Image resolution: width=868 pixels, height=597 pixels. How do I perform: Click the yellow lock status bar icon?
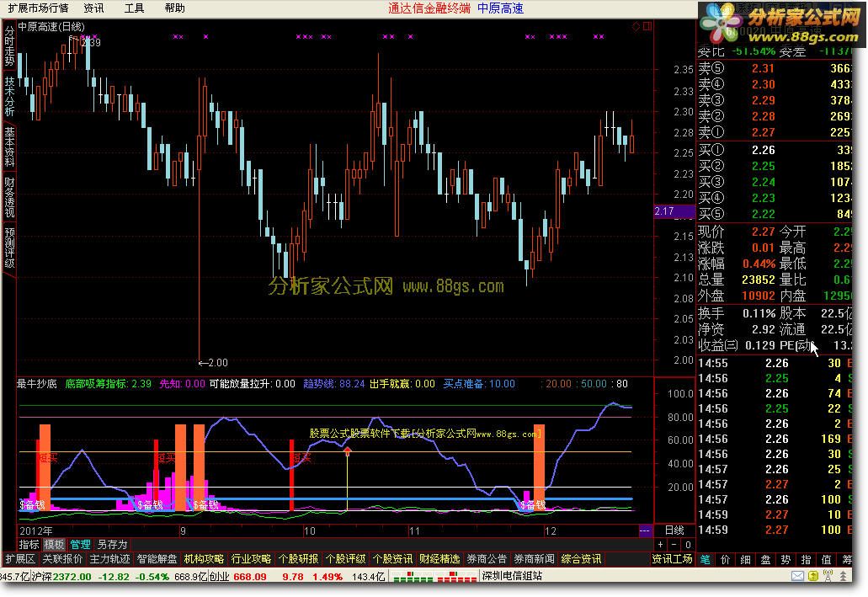coord(812,577)
